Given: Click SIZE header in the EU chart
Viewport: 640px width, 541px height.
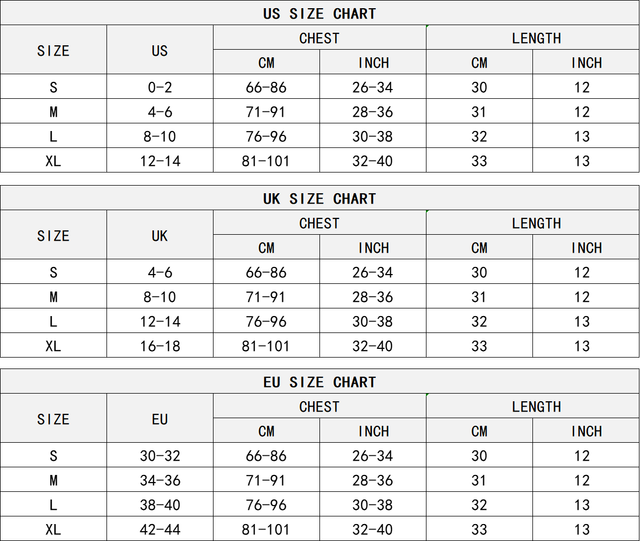Looking at the screenshot, I should tap(53, 419).
